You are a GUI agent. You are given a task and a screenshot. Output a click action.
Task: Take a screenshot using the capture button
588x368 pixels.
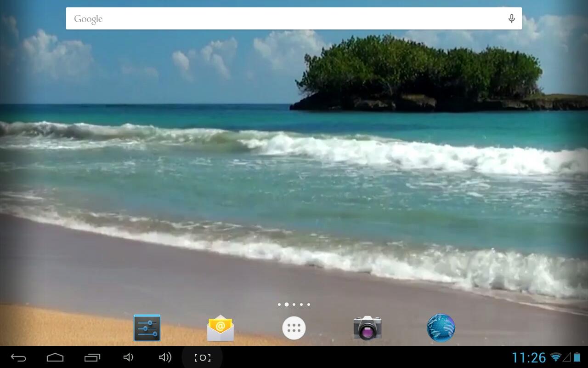(x=202, y=357)
